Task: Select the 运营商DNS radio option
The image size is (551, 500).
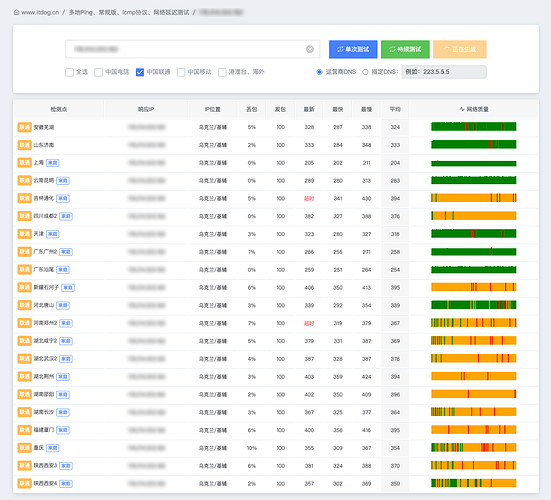Action: click(x=319, y=72)
